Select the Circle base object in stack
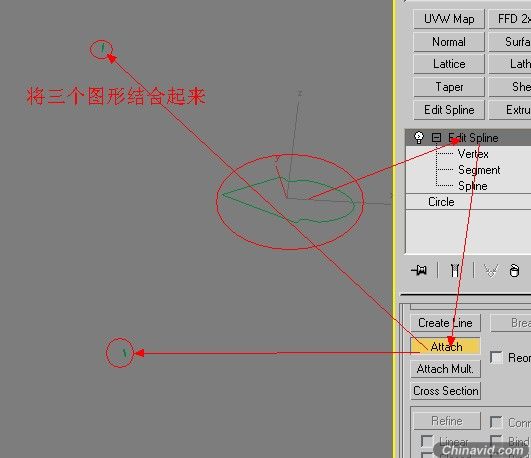 click(x=441, y=202)
